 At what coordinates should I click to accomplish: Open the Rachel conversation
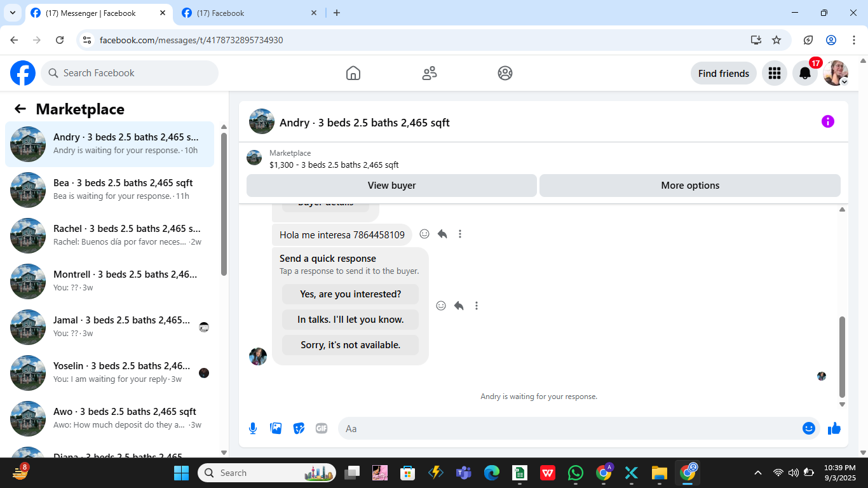point(109,236)
